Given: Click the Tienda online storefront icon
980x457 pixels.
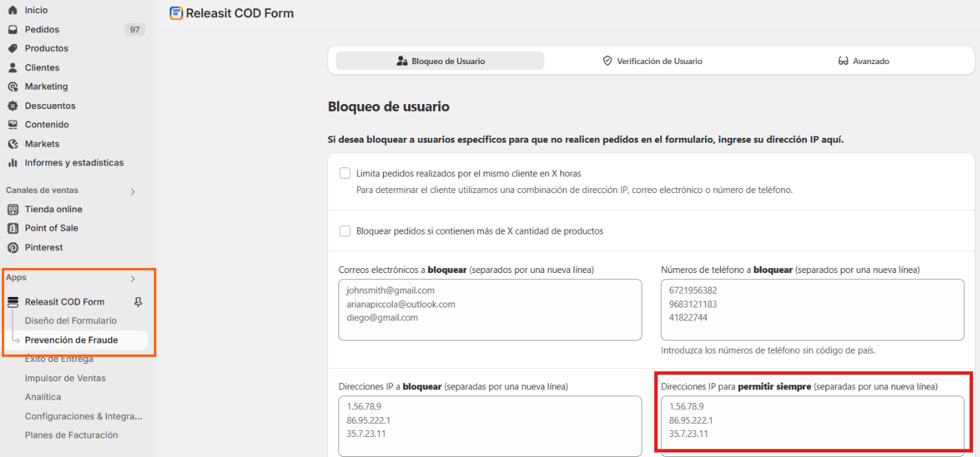Looking at the screenshot, I should (x=12, y=210).
